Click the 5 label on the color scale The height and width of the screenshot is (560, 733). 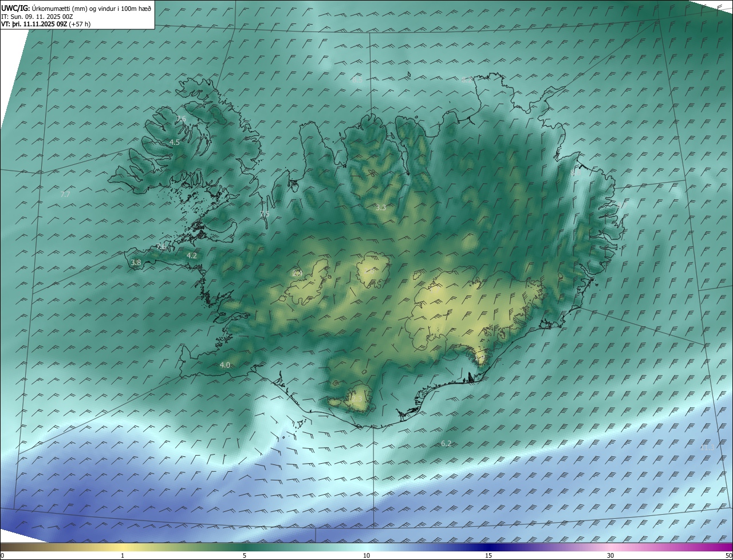[245, 555]
